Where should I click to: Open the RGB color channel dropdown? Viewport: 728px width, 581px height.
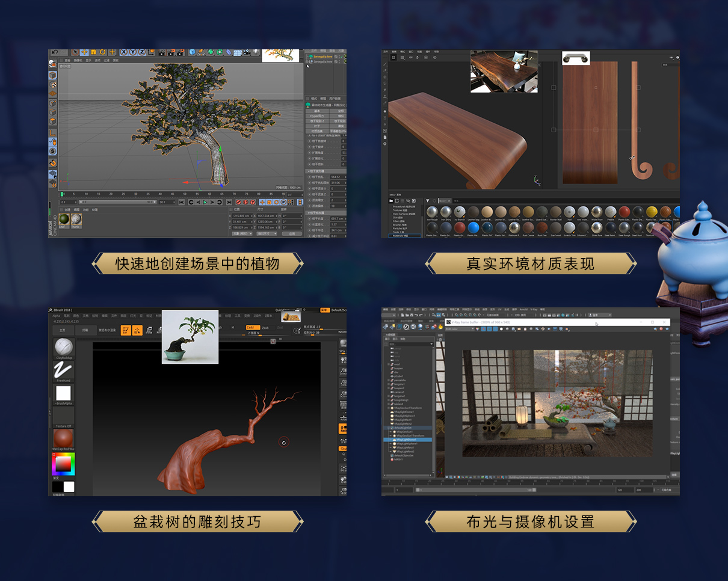tap(460, 329)
